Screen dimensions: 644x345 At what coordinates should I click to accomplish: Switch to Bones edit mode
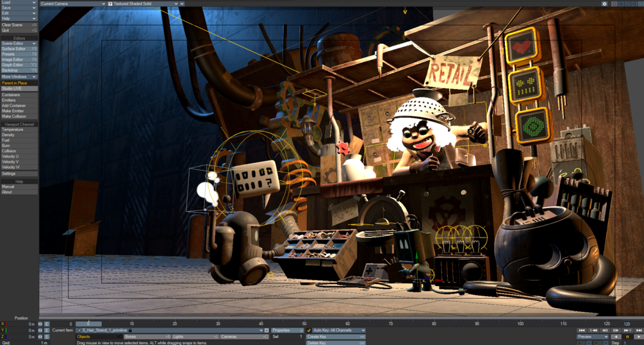tap(147, 337)
